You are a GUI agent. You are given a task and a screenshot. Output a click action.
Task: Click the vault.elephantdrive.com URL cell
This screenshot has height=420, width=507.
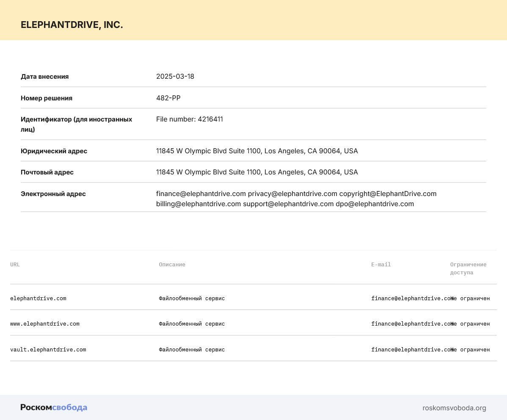[48, 349]
